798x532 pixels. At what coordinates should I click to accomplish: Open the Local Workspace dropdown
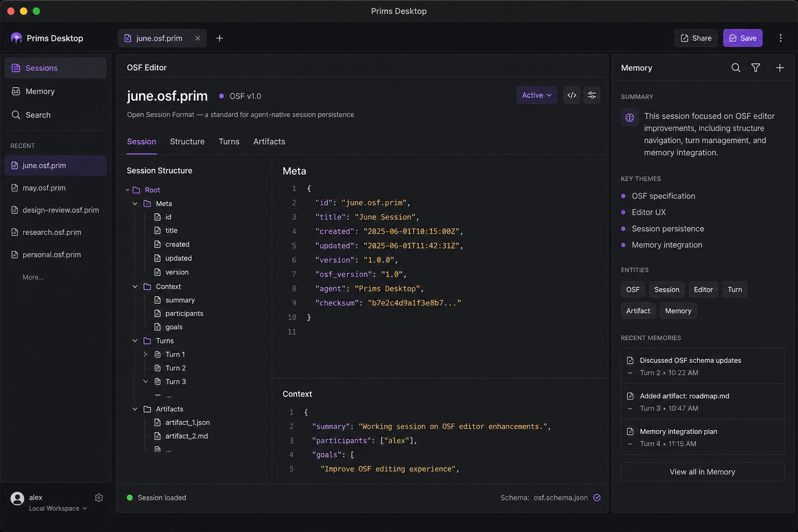58,509
